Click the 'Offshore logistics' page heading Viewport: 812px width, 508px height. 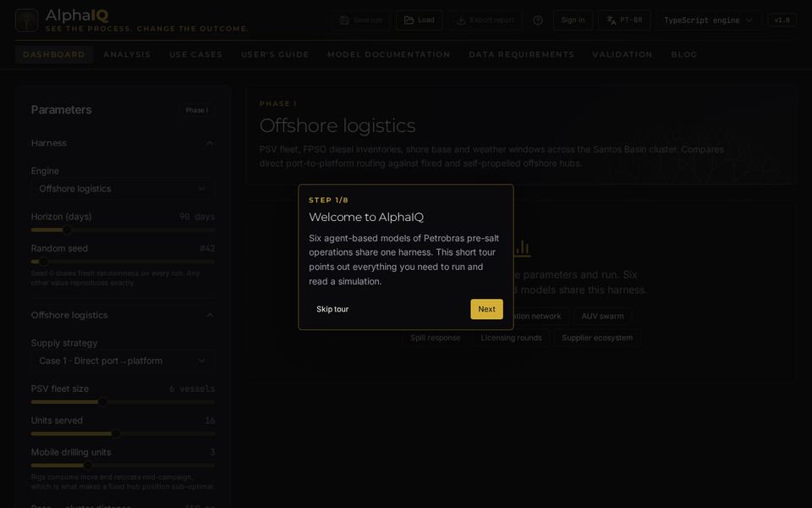(337, 126)
